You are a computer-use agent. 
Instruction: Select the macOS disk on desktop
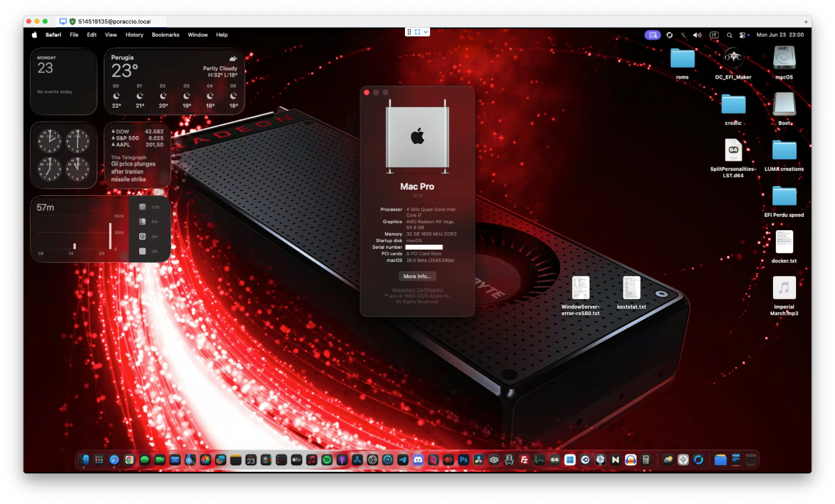tap(784, 63)
